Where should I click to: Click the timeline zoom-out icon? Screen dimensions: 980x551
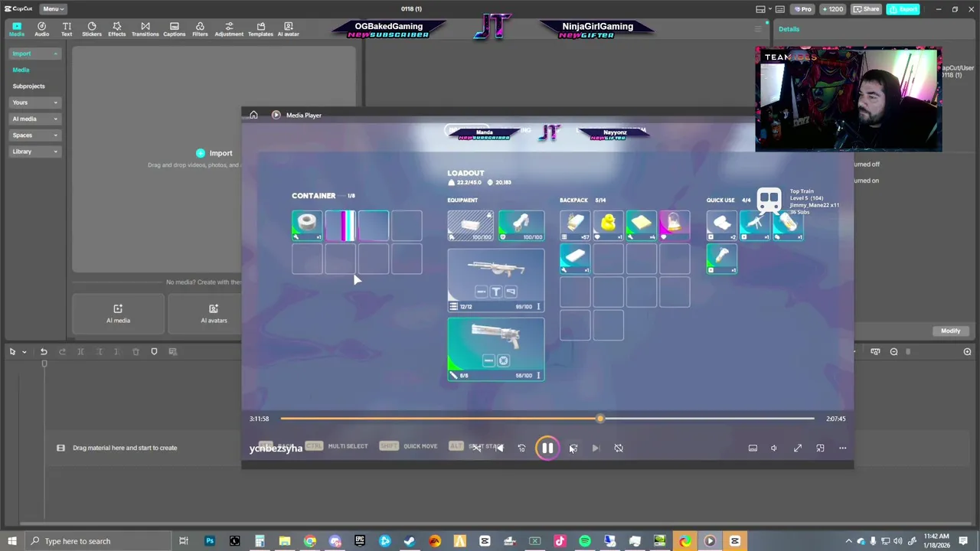tap(893, 351)
